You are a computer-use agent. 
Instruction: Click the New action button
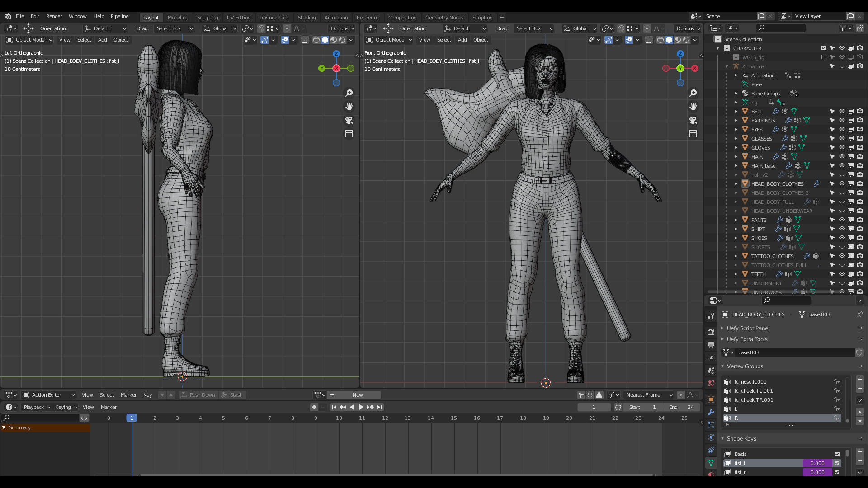pos(357,395)
